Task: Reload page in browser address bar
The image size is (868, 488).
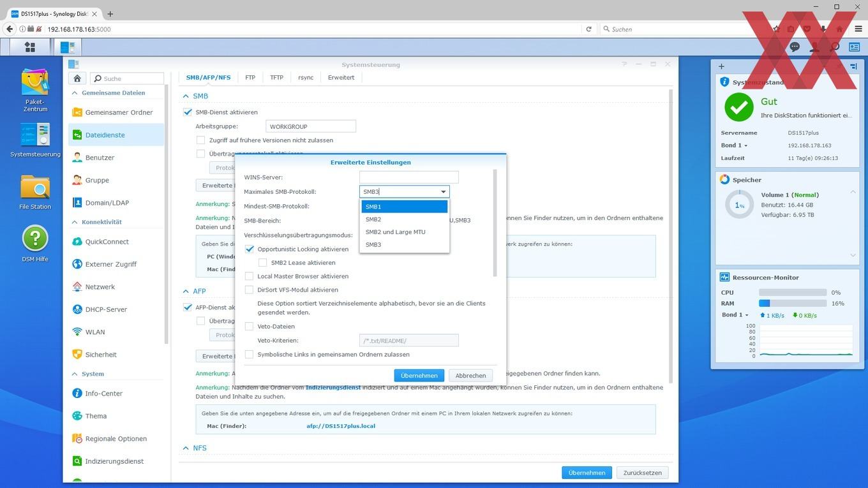Action: pyautogui.click(x=588, y=29)
